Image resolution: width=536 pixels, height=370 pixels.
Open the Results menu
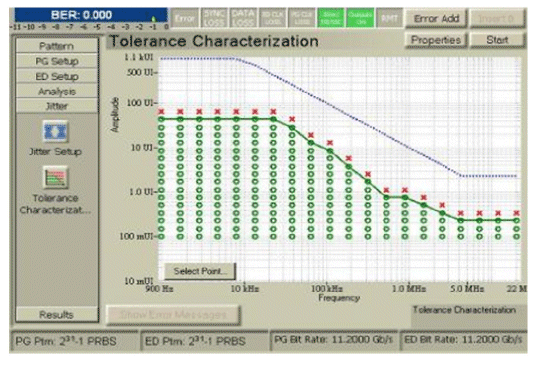(x=56, y=314)
